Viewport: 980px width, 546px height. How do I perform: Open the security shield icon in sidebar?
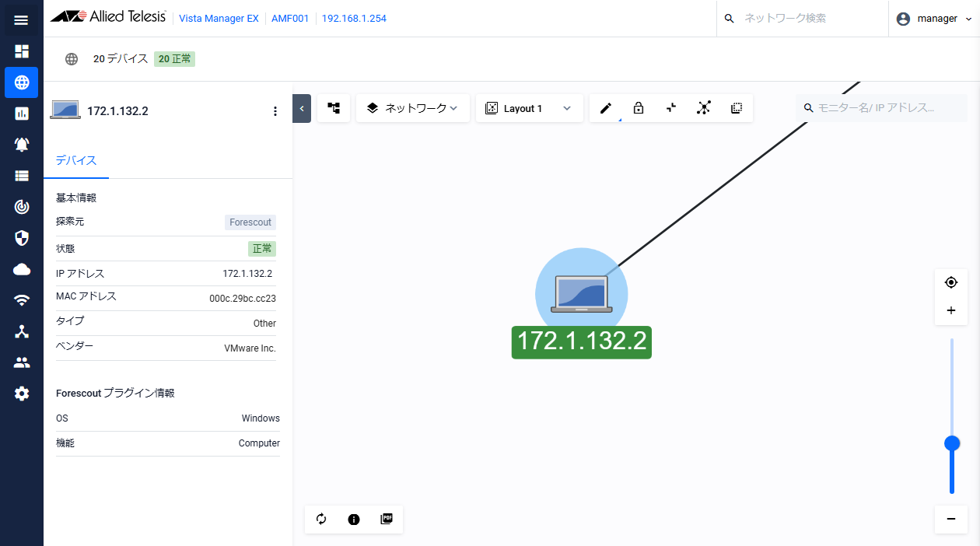tap(21, 238)
